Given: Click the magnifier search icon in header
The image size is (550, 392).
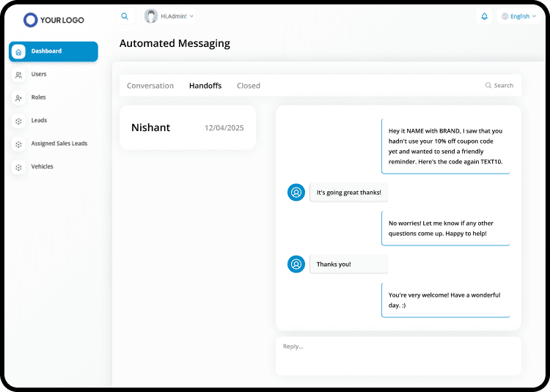Looking at the screenshot, I should coord(125,16).
